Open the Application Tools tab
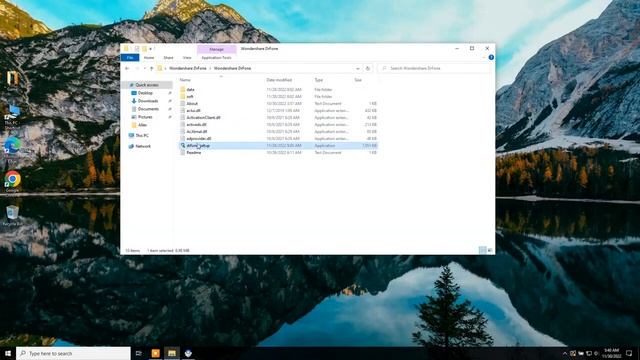Image resolution: width=640 pixels, height=360 pixels. coord(216,58)
